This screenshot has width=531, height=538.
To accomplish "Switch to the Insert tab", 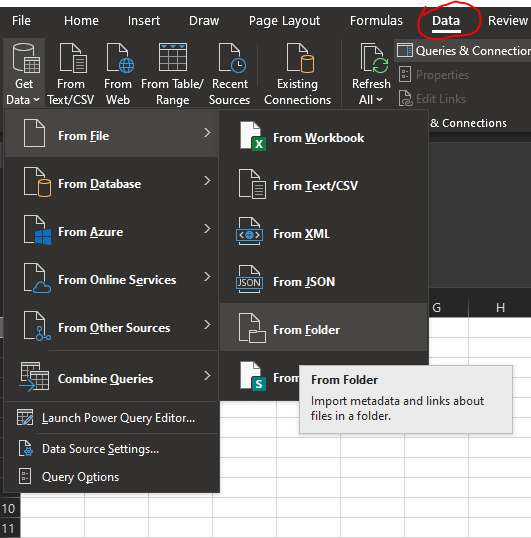I will tap(144, 21).
